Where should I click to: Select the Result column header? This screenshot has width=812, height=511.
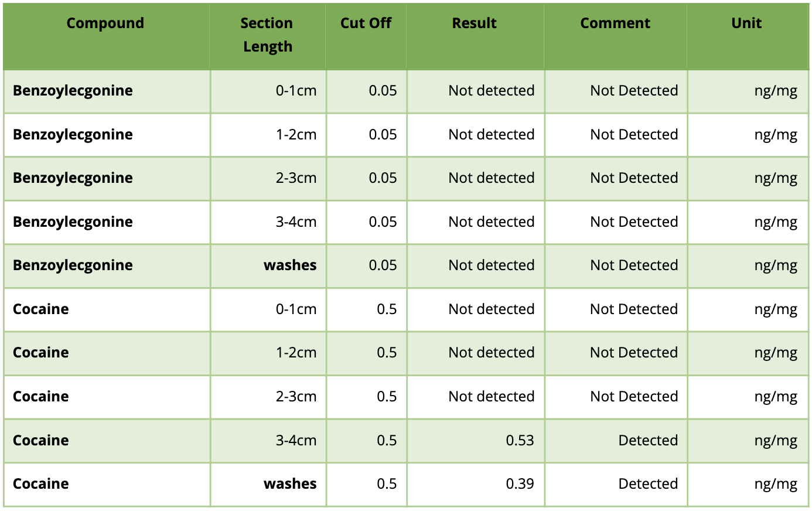[x=474, y=23]
